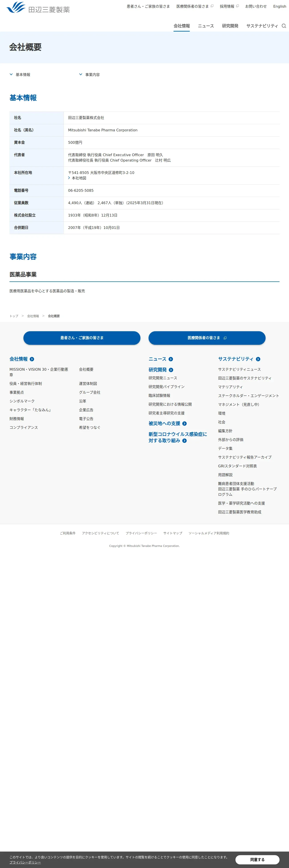
Task: Open 臨床試験情報 footer link
Action: pyautogui.click(x=160, y=396)
